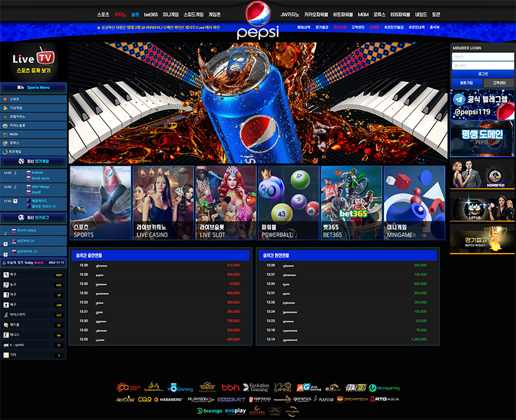Click the bbin provider logo

tap(230, 387)
